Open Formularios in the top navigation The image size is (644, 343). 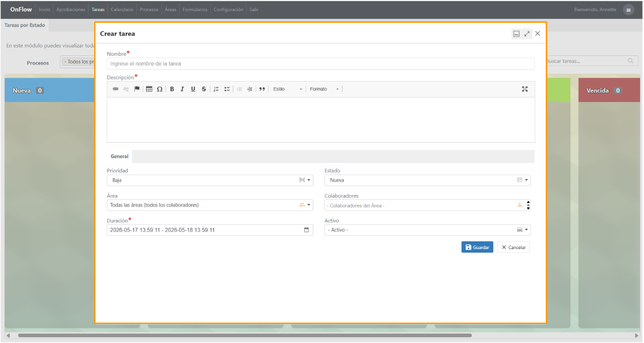coord(195,9)
